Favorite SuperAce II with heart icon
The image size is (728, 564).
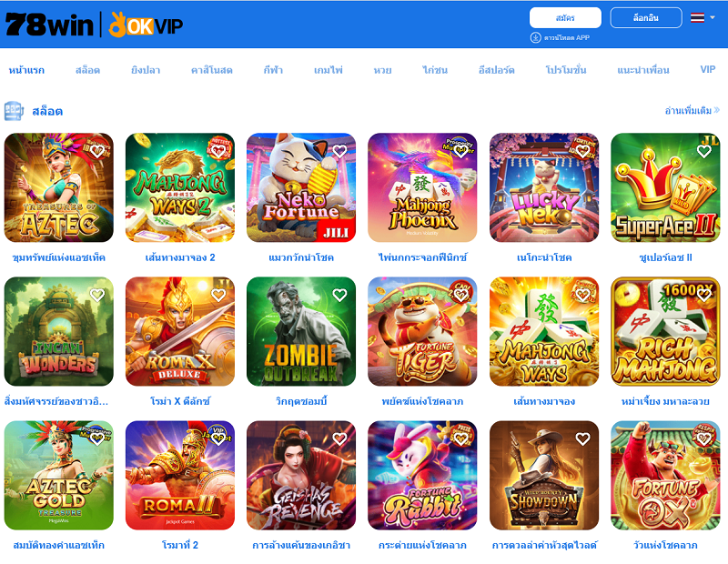pos(703,151)
